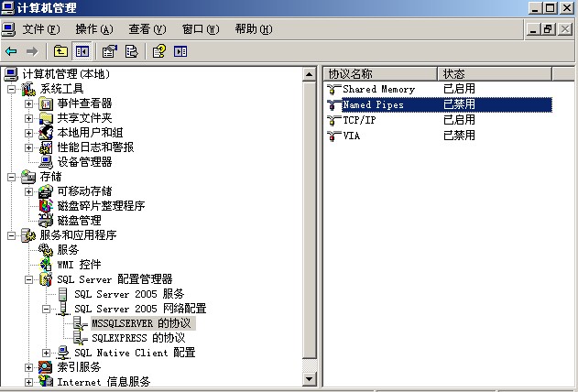
Task: Click the Help question mark toolbar icon
Action: 159,51
